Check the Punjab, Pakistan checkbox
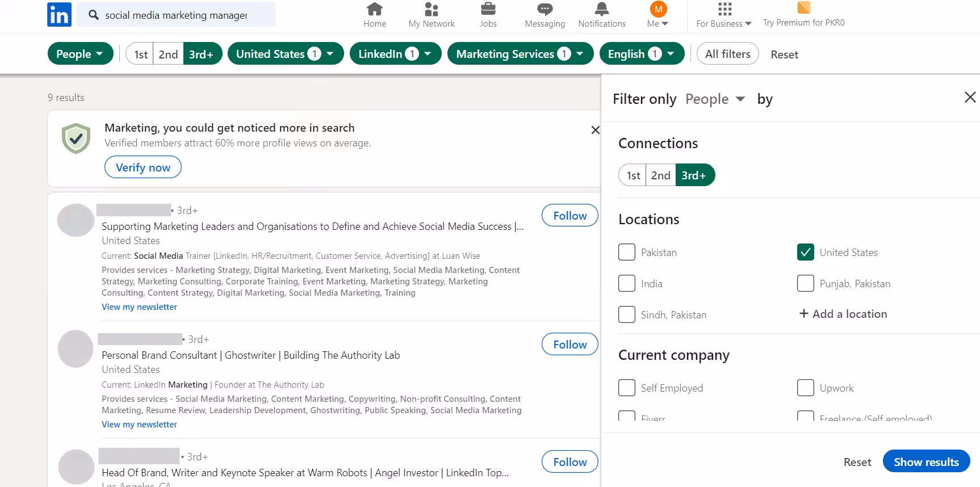Screen dimensions: 980x487 806,283
